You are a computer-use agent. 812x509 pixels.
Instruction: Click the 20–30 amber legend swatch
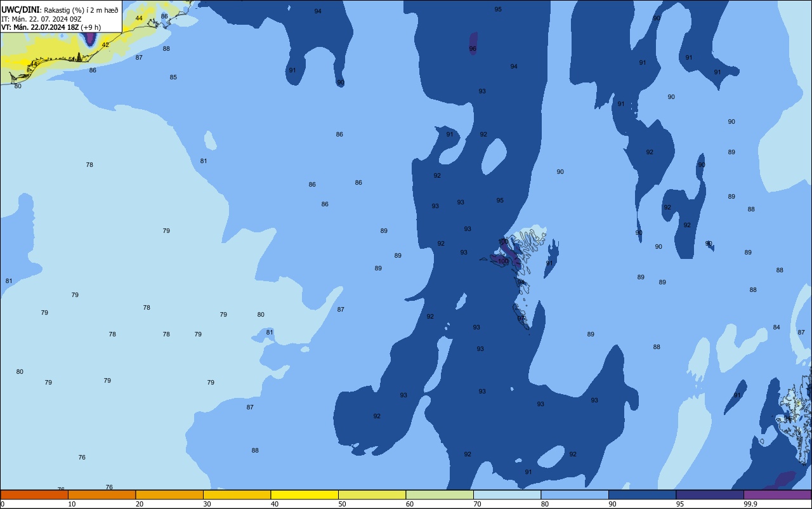(169, 494)
